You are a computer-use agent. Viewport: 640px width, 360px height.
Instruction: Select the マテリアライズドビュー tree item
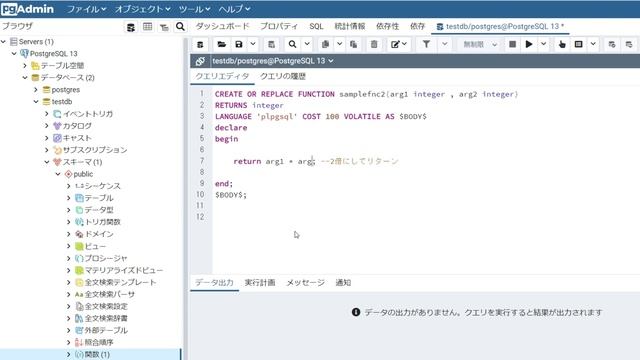(124, 270)
